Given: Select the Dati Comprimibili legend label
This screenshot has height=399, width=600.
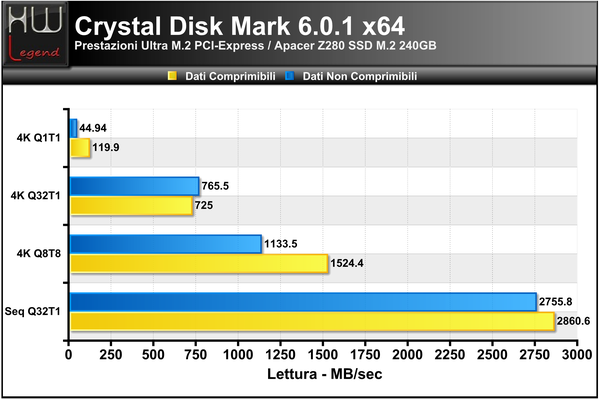Looking at the screenshot, I should pyautogui.click(x=230, y=76).
